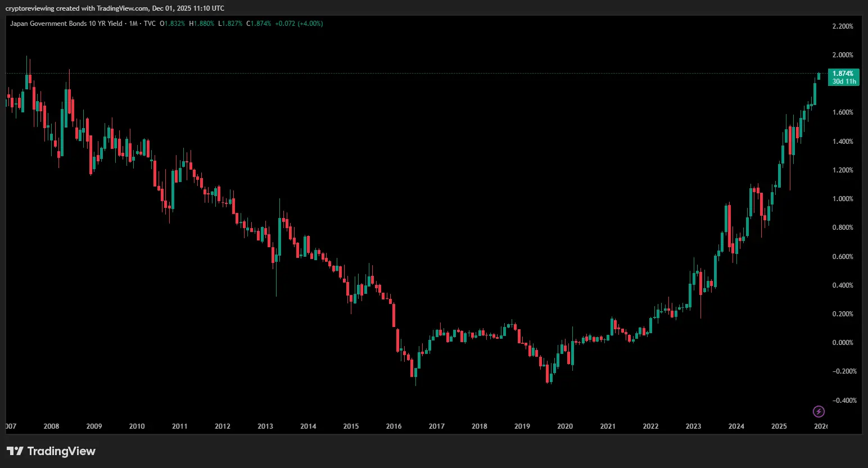Click the 2009 label on time axis

pos(94,426)
